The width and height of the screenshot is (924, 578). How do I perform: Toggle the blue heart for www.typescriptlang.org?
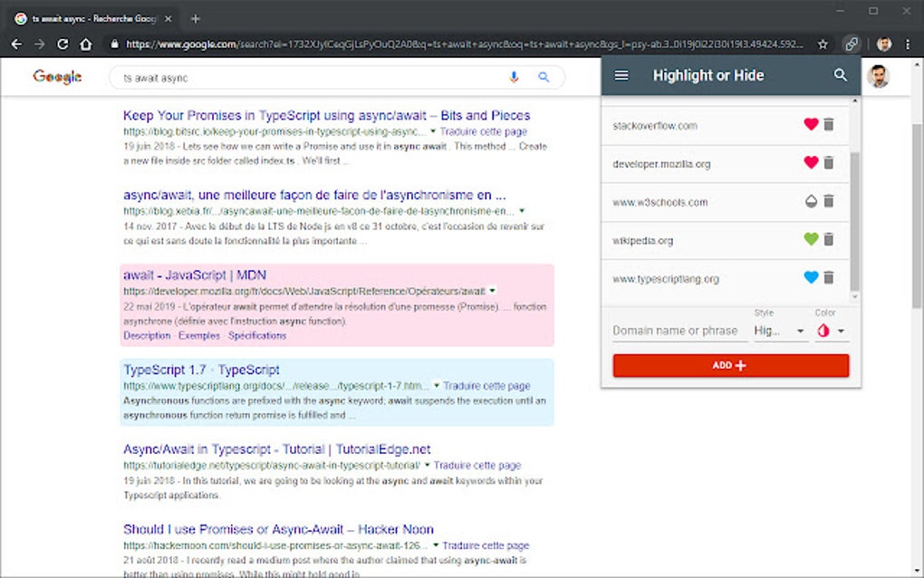point(811,277)
